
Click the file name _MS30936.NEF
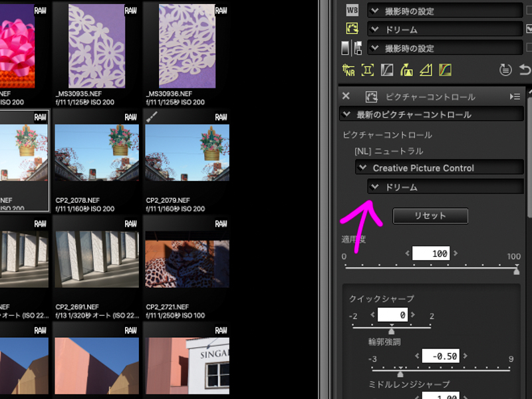coord(169,94)
